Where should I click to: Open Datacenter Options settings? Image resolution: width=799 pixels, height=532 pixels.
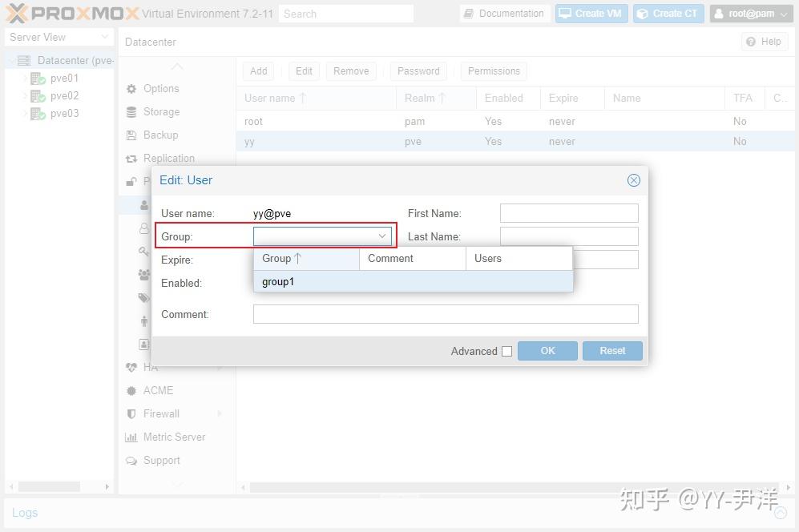(x=160, y=88)
